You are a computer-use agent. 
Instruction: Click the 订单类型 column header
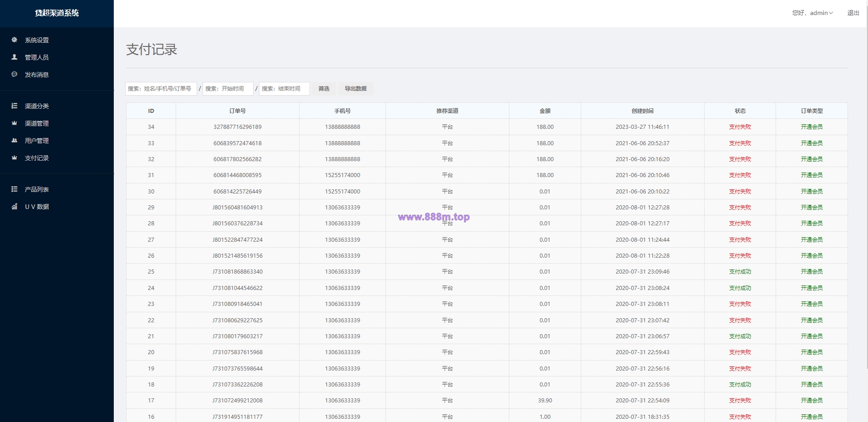812,111
